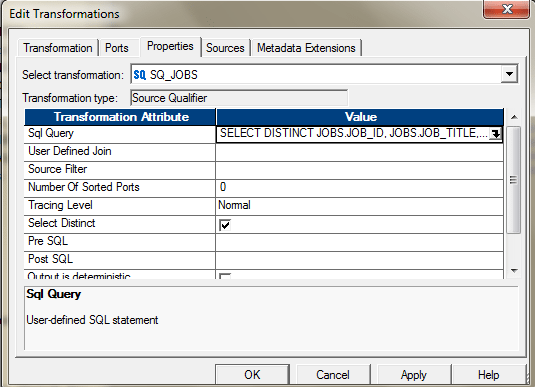Screen dimensions: 535x387
Task: Click the scrollbar down arrow
Action: coord(514,271)
